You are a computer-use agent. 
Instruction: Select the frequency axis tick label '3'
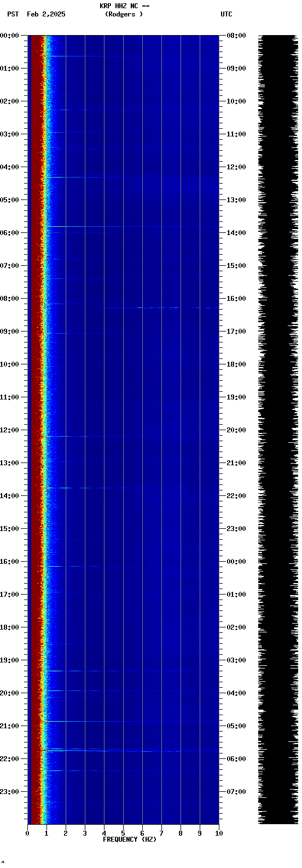point(85,833)
